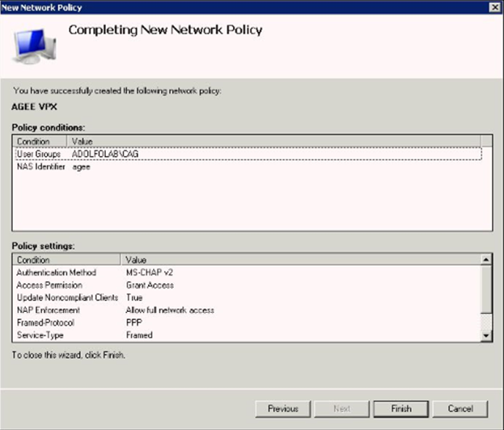
Task: Close the New Network Policy dialog
Action: pyautogui.click(x=494, y=7)
